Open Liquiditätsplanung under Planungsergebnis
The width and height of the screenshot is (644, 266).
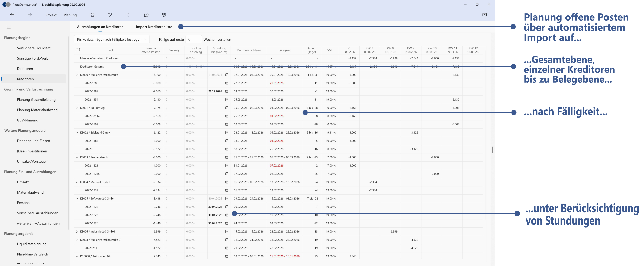(x=32, y=244)
